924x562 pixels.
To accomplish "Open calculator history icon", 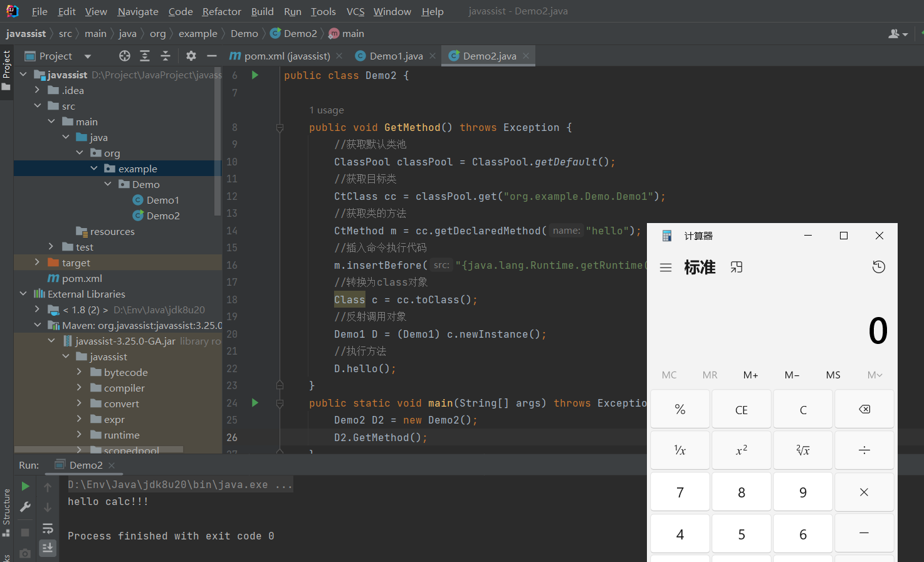I will click(x=879, y=267).
